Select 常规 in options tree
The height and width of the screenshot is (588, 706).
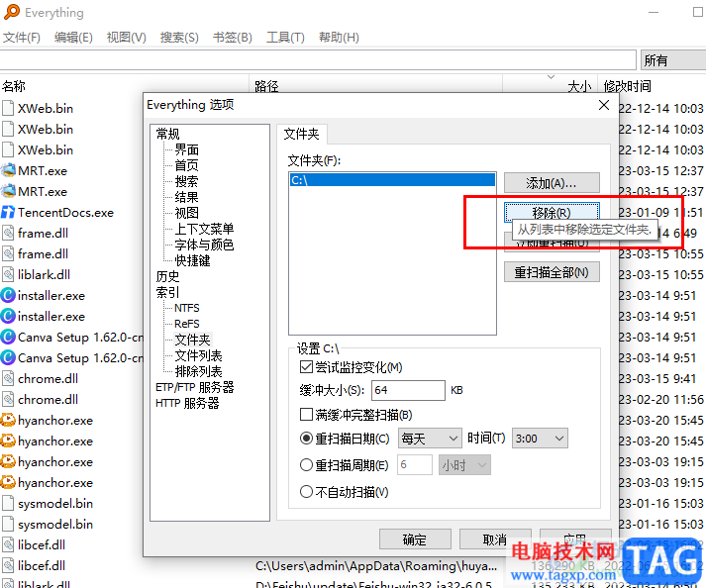click(x=167, y=134)
